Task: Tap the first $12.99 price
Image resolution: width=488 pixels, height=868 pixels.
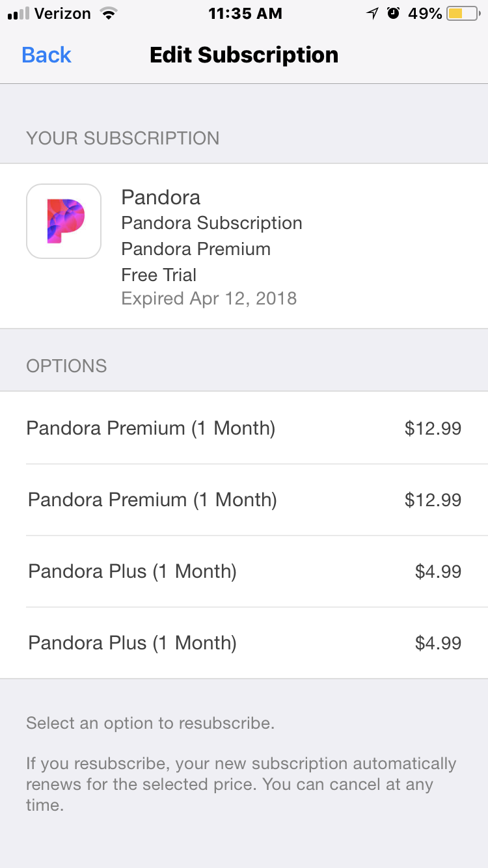Action: pos(433,428)
